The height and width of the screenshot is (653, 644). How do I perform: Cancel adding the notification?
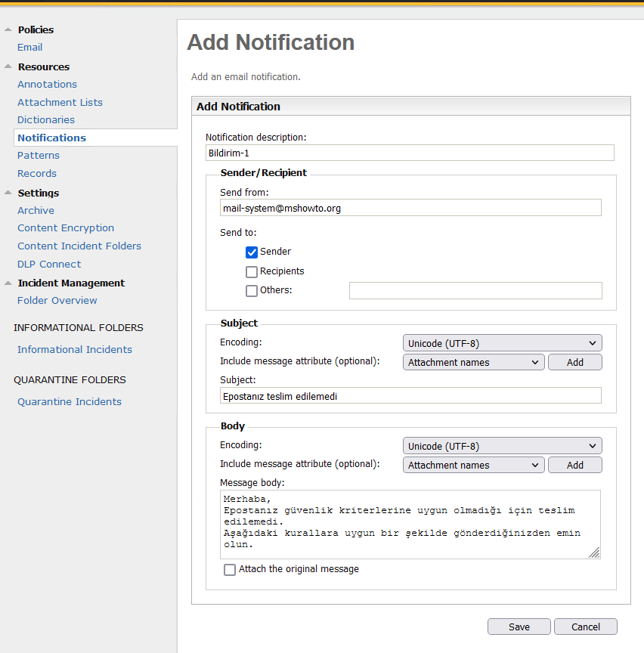click(586, 627)
